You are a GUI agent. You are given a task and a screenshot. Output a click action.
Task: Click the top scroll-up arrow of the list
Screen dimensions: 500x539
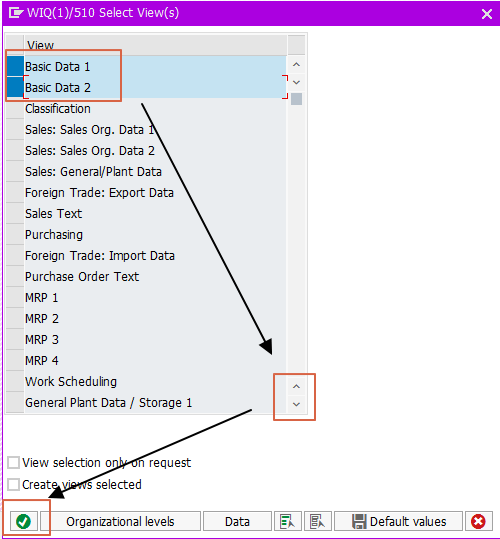tap(296, 65)
